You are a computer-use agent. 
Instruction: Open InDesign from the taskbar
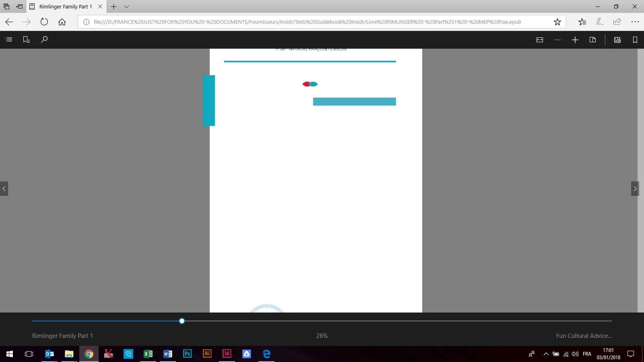[x=227, y=354]
